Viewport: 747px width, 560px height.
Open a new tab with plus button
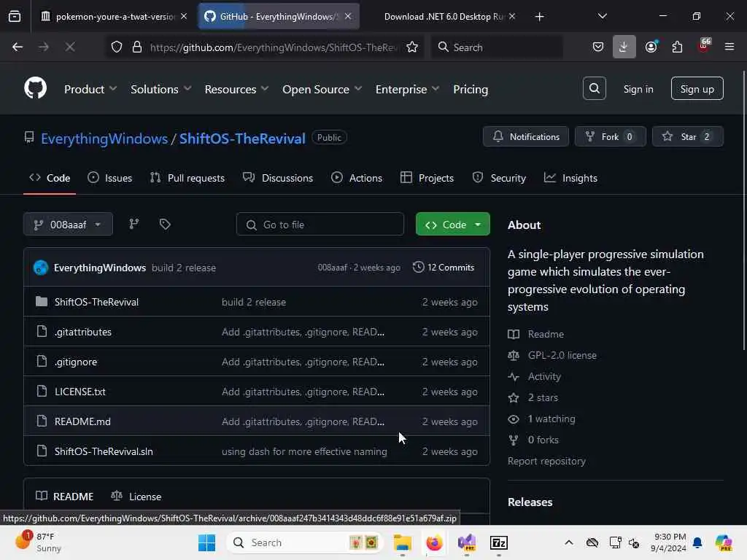pyautogui.click(x=539, y=17)
